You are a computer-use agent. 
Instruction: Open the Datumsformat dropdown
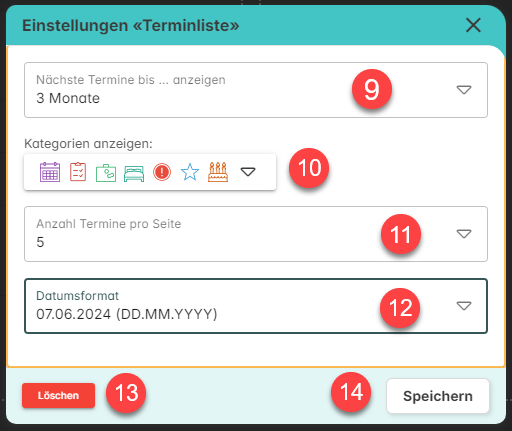coord(256,306)
